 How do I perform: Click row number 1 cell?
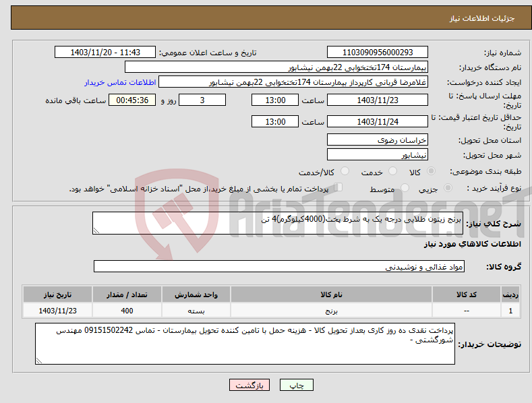[510, 311]
